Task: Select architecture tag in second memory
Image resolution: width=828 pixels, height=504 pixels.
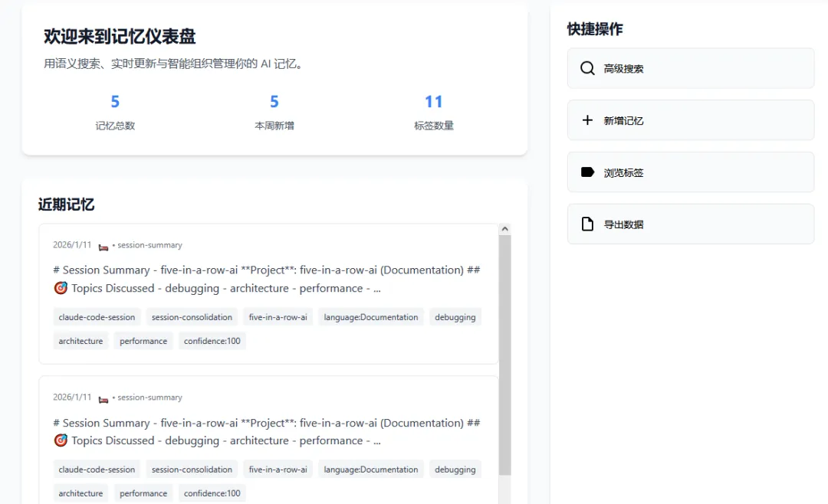Action: pos(80,493)
